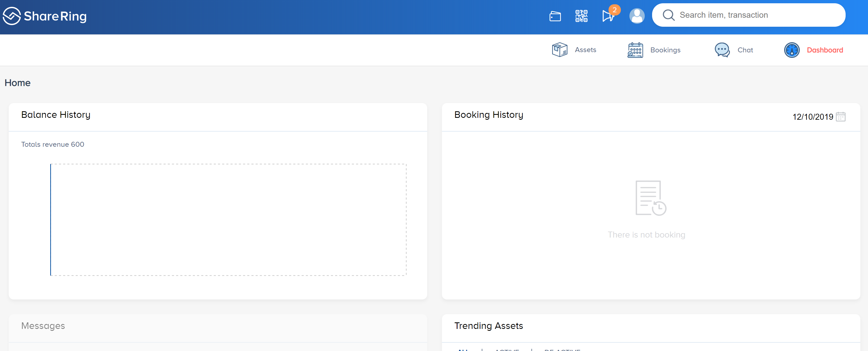This screenshot has width=868, height=351.
Task: Open the user profile avatar
Action: [x=637, y=16]
